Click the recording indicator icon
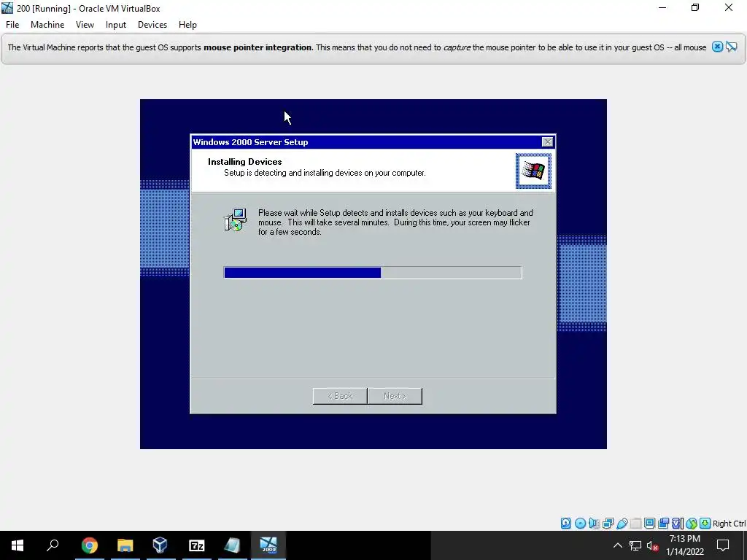This screenshot has width=747, height=560. click(663, 524)
